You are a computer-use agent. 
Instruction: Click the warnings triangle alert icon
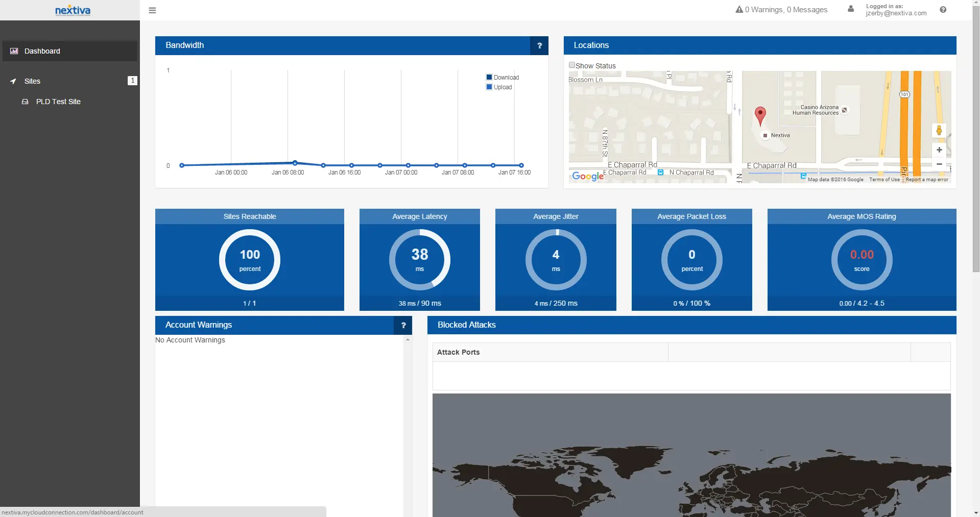point(739,10)
